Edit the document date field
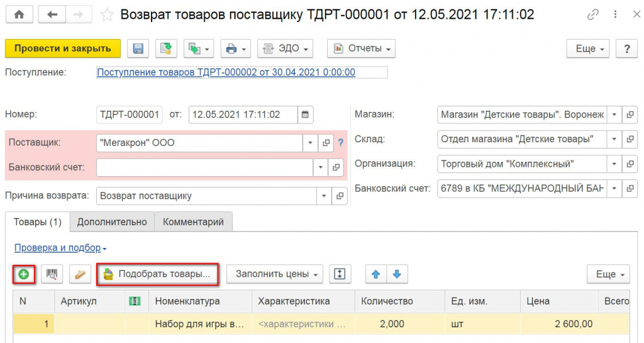The width and height of the screenshot is (644, 343). (243, 115)
